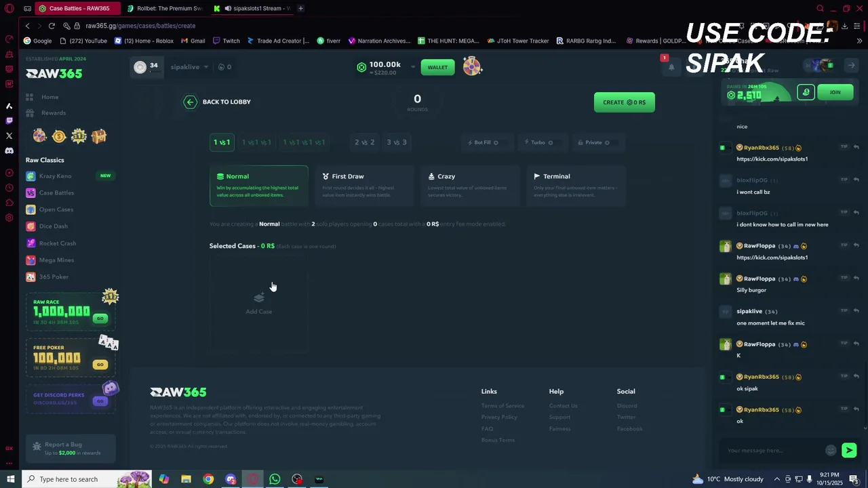
Task: Choose the Terminal battle mode
Action: [x=576, y=185]
